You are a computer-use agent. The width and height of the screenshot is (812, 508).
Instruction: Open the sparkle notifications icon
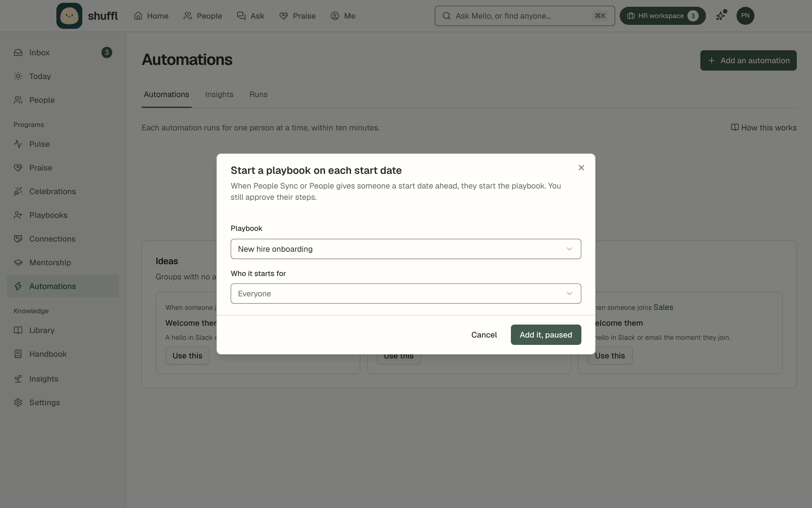pos(721,16)
